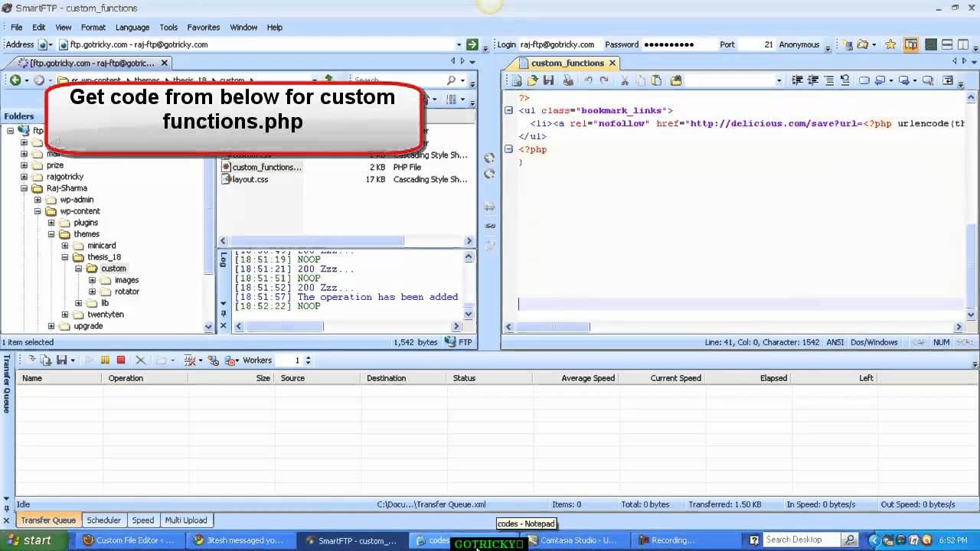Click the orange highlighted window layout icon
The width and height of the screenshot is (980, 551).
(911, 44)
